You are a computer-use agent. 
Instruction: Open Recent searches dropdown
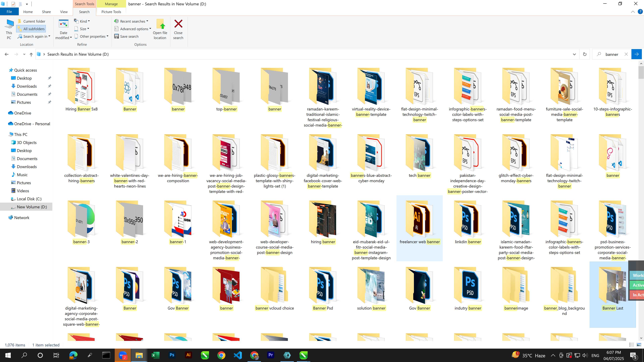click(x=131, y=21)
